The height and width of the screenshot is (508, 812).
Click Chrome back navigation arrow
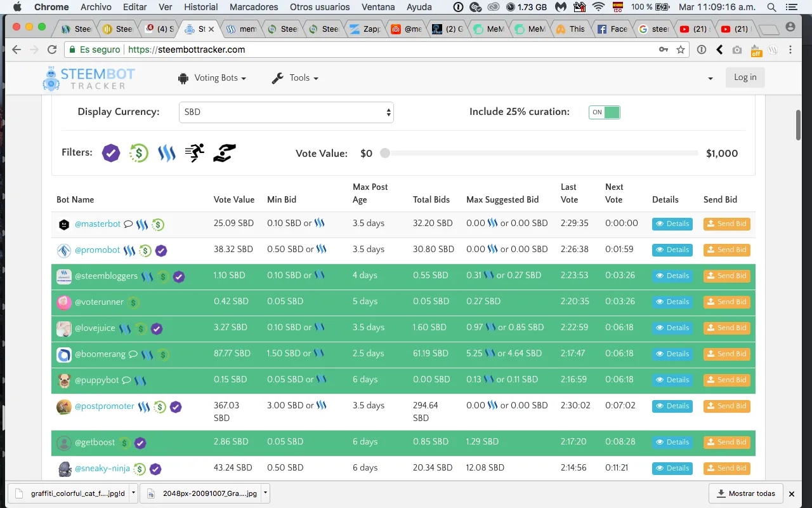(16, 50)
